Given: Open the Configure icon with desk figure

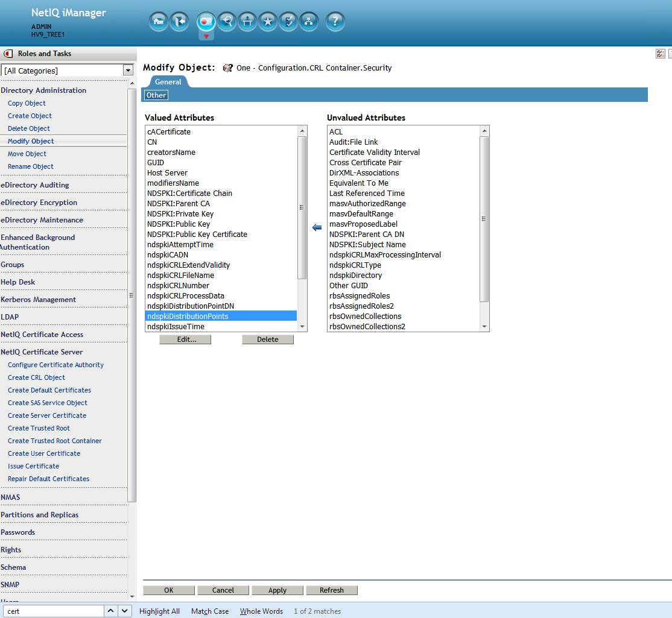Looking at the screenshot, I should tap(247, 21).
